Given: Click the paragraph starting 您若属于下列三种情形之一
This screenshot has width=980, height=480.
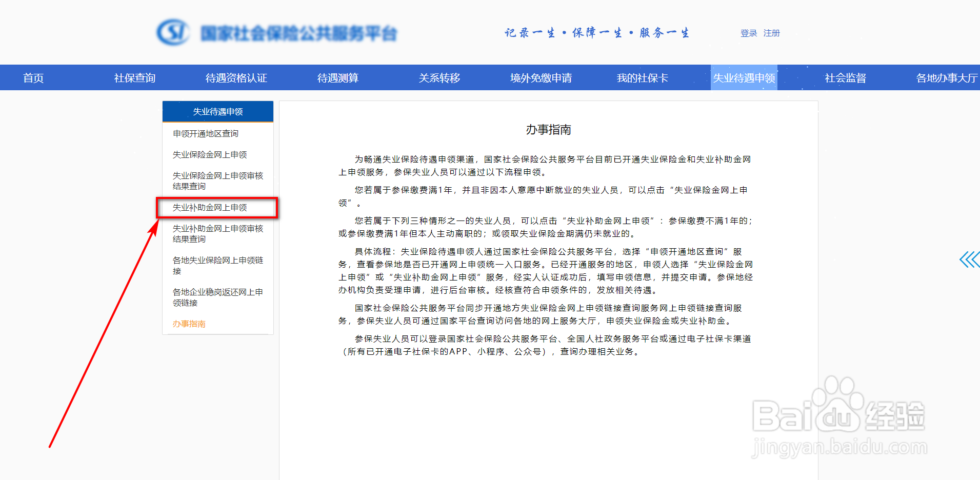Looking at the screenshot, I should point(546,227).
